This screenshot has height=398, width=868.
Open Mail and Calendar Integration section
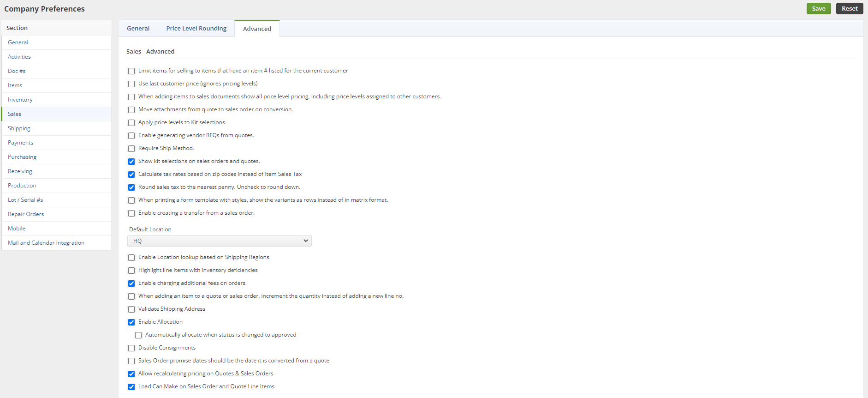coord(56,243)
